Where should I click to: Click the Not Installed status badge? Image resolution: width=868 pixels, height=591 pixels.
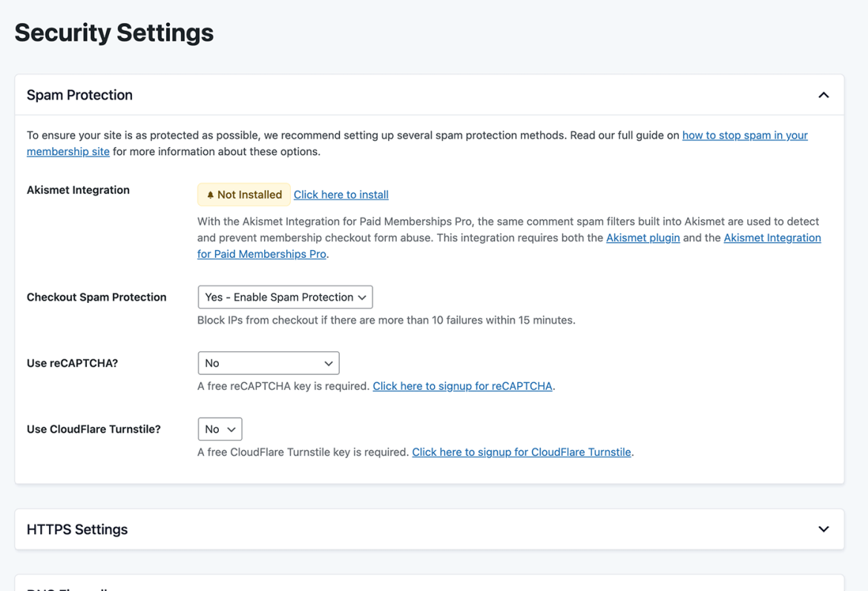coord(244,195)
